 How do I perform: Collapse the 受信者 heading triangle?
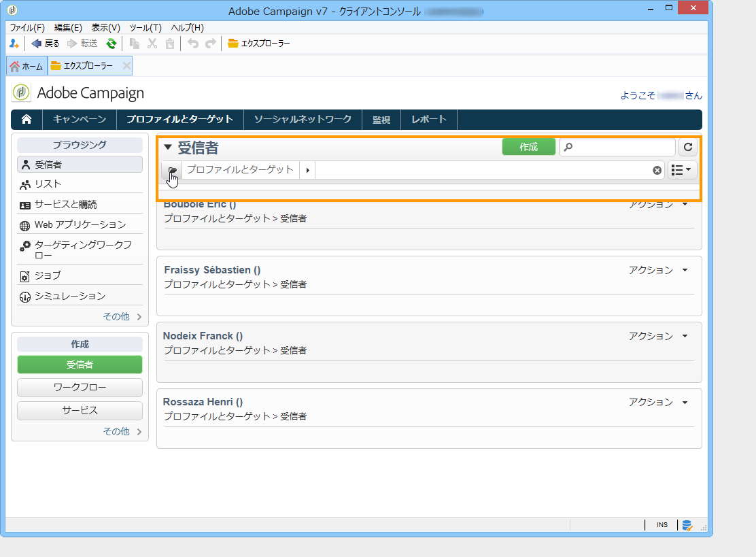168,147
